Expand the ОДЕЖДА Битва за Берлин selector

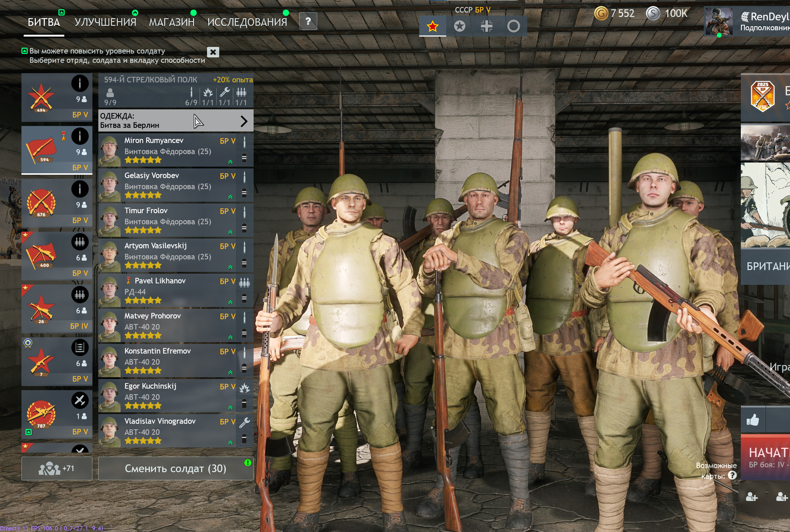pyautogui.click(x=176, y=121)
